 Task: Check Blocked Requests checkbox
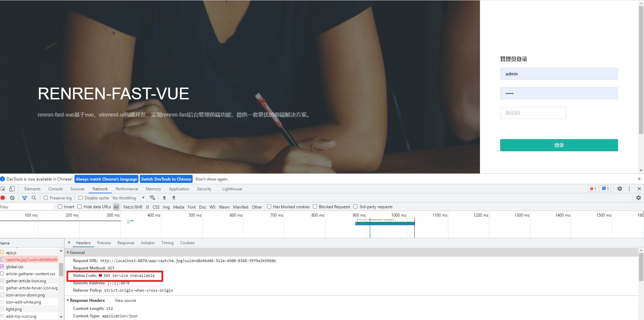click(315, 207)
